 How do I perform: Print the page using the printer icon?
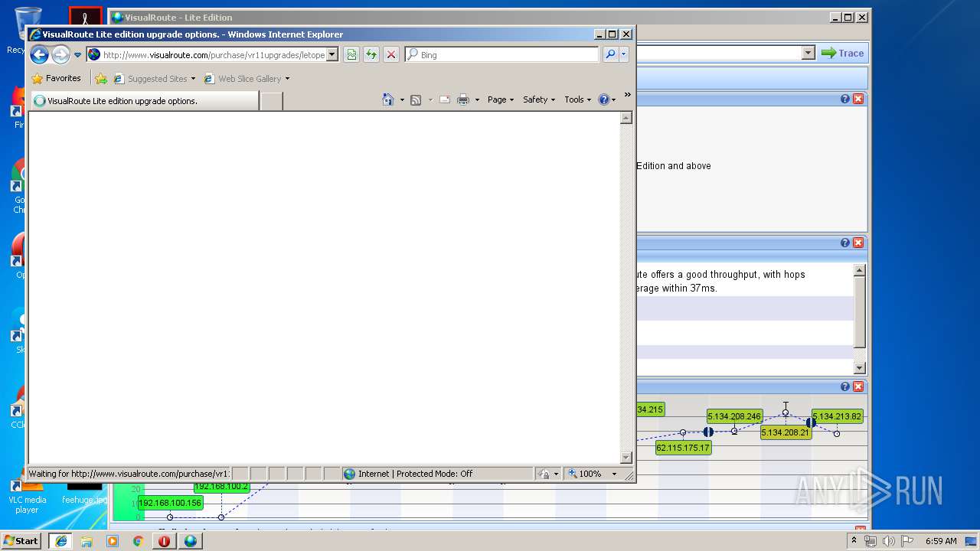point(463,99)
